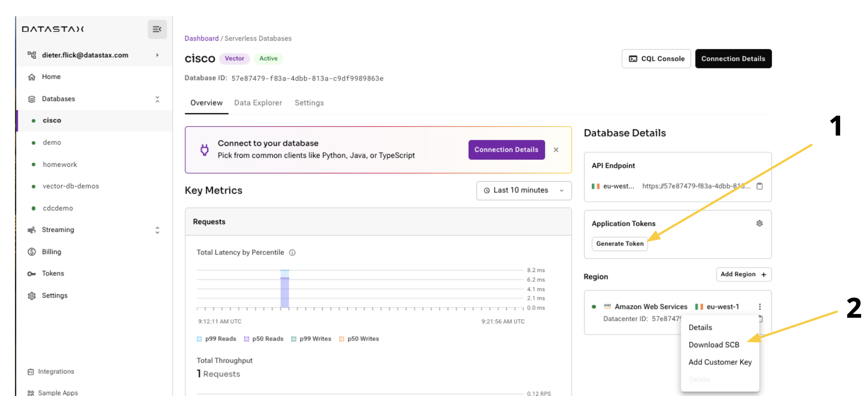Switch to the database Settings tab
The height and width of the screenshot is (396, 868).
point(309,103)
